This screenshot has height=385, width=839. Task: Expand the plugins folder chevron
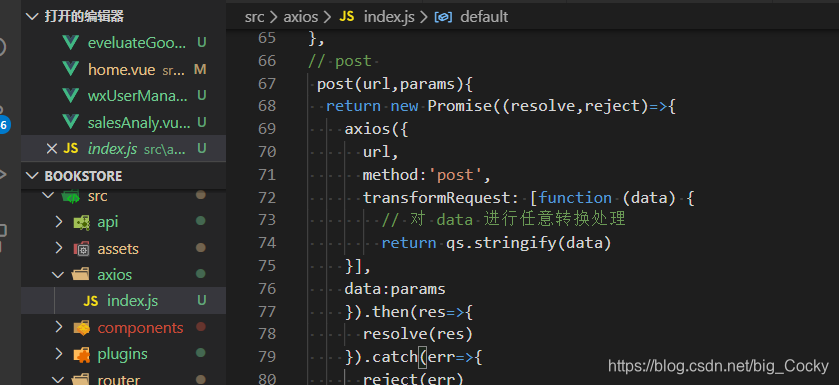pyautogui.click(x=59, y=354)
